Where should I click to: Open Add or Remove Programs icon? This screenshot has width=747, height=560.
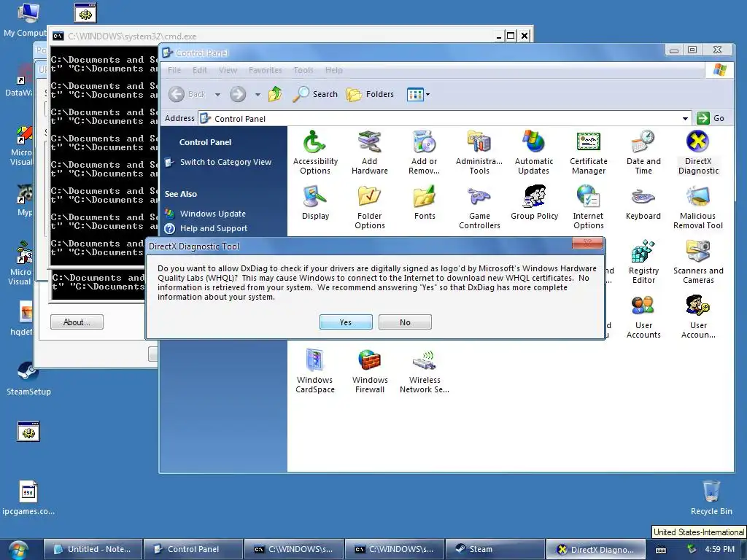tap(424, 152)
